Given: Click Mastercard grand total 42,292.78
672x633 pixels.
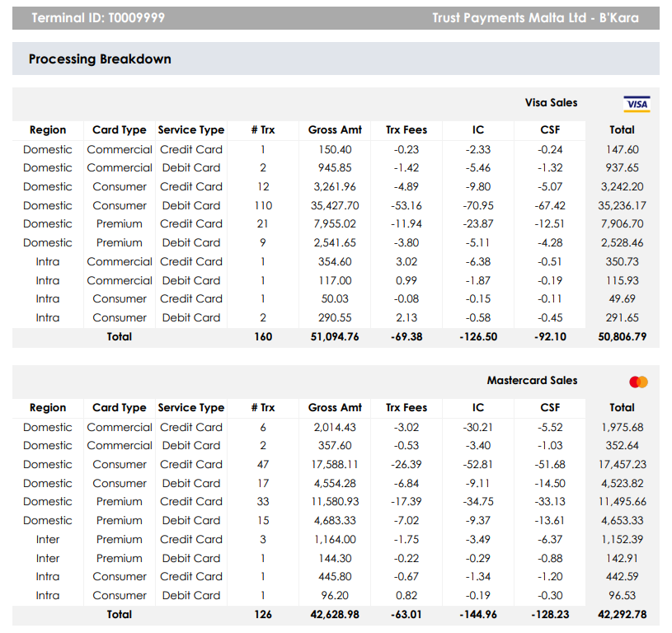Looking at the screenshot, I should 622,615.
